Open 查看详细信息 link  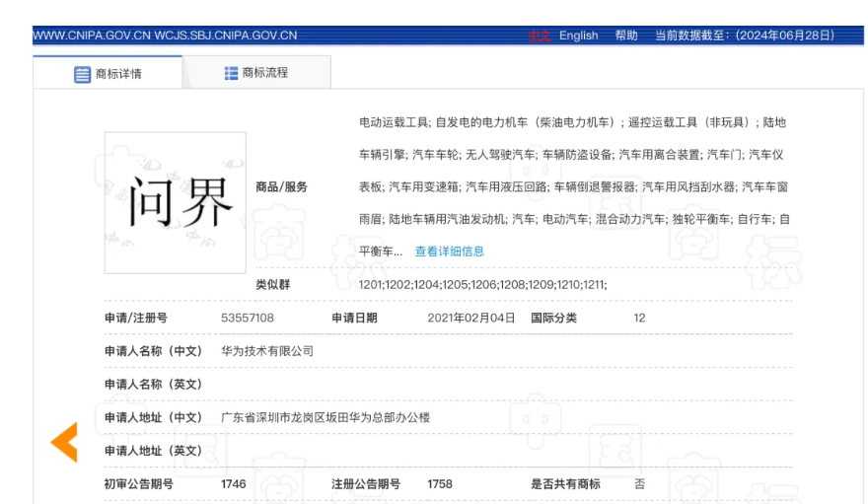pyautogui.click(x=450, y=252)
